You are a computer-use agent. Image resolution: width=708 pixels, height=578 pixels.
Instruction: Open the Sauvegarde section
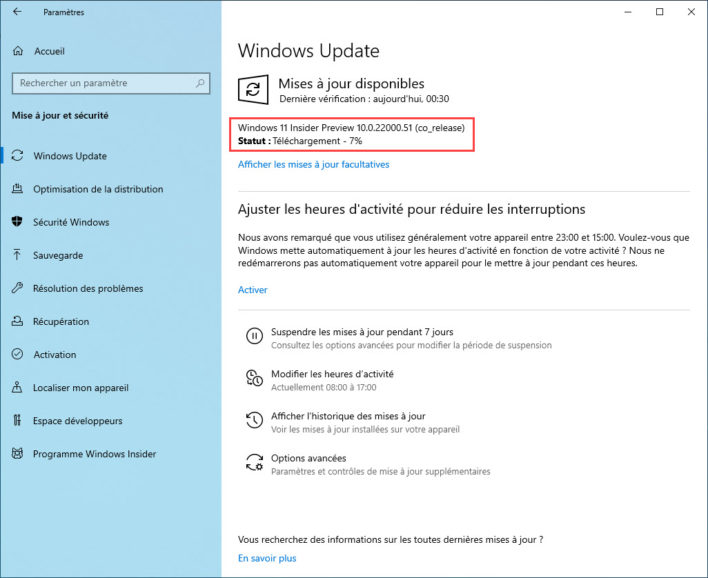[x=58, y=256]
